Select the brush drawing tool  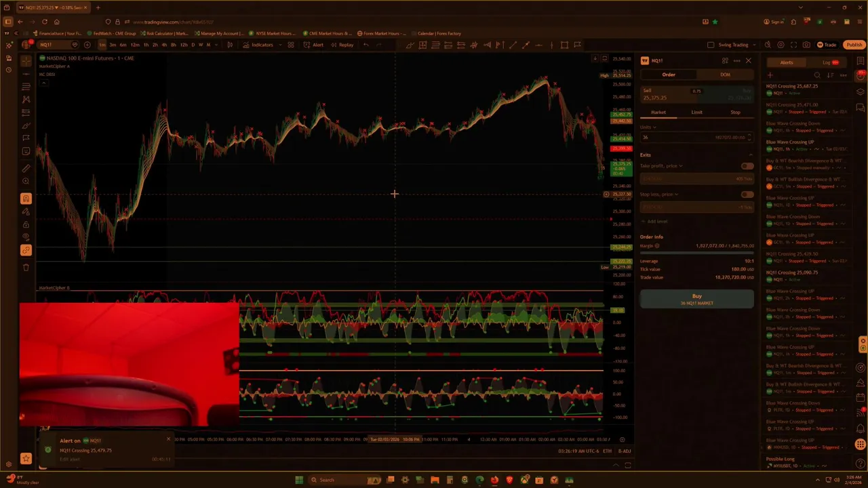(x=26, y=125)
